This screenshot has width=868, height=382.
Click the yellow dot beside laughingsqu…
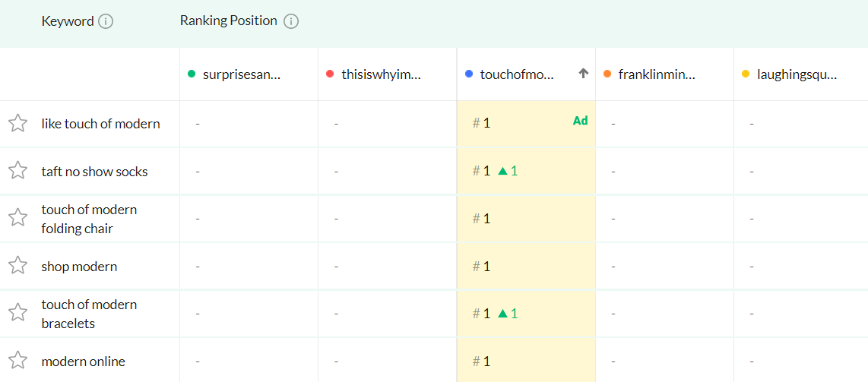(x=746, y=74)
